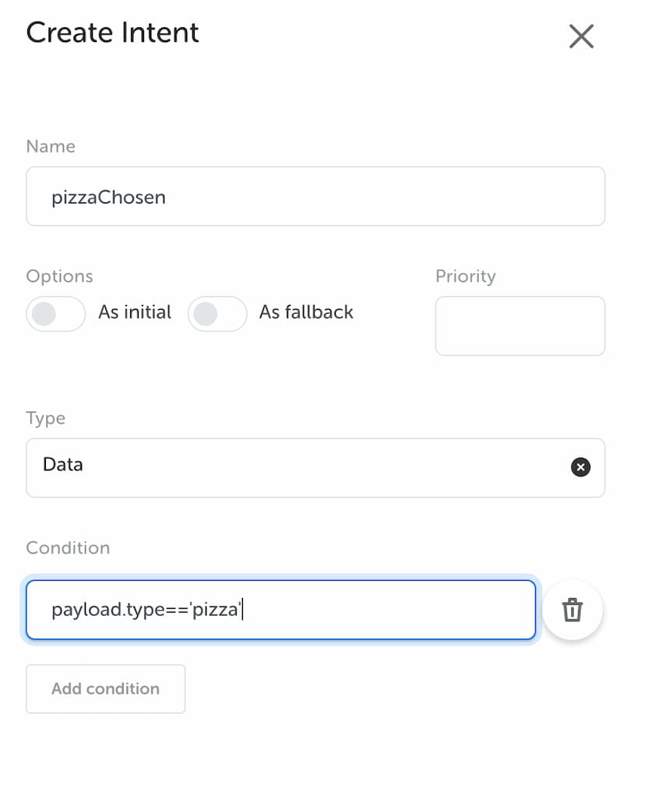The height and width of the screenshot is (812, 645).
Task: Click the Condition section label
Action: [x=68, y=548]
